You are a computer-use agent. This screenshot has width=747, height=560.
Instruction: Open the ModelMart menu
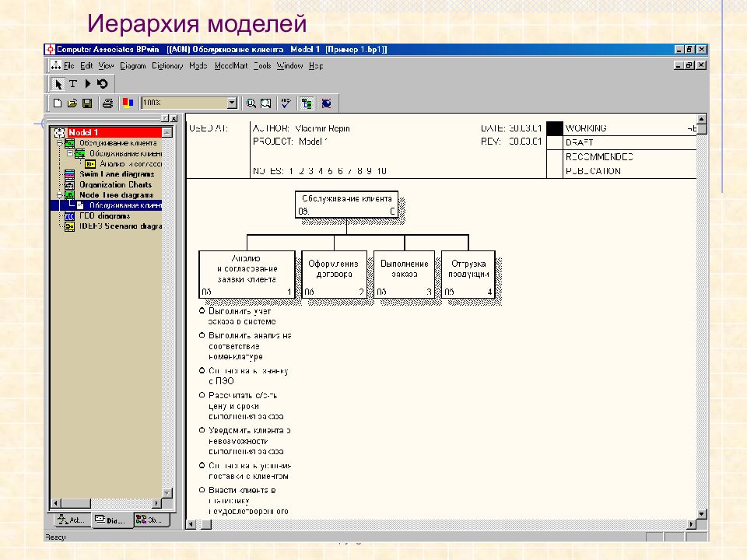coord(231,65)
